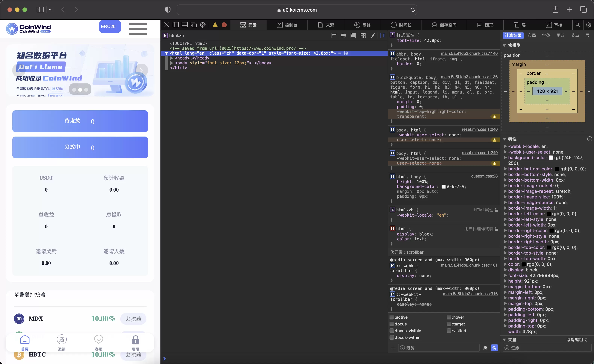This screenshot has height=364, width=594.
Task: Collapse the html element node
Action: 166,53
